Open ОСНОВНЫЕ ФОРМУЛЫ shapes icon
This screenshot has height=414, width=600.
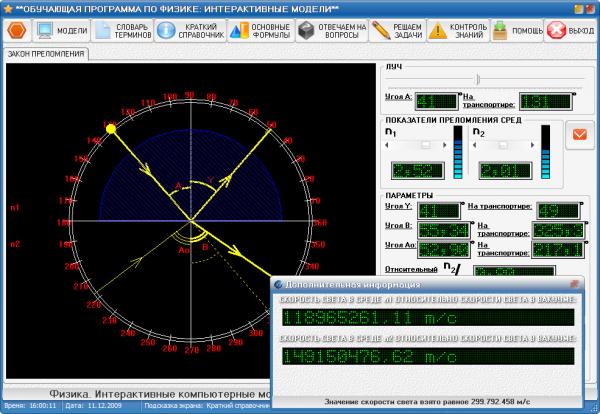[x=239, y=31]
